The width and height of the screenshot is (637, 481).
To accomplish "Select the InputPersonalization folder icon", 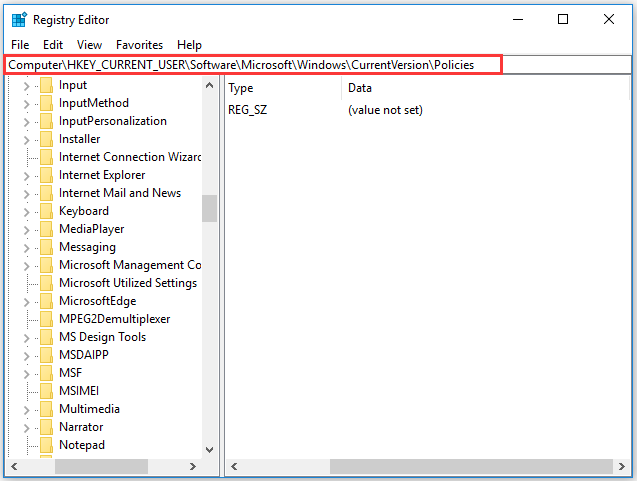I will (x=46, y=121).
